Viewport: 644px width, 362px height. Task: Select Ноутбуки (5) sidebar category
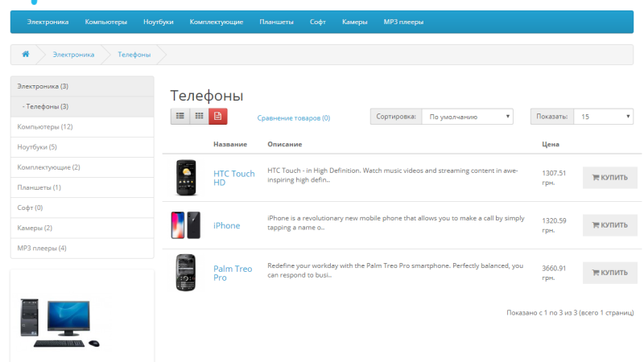point(82,147)
